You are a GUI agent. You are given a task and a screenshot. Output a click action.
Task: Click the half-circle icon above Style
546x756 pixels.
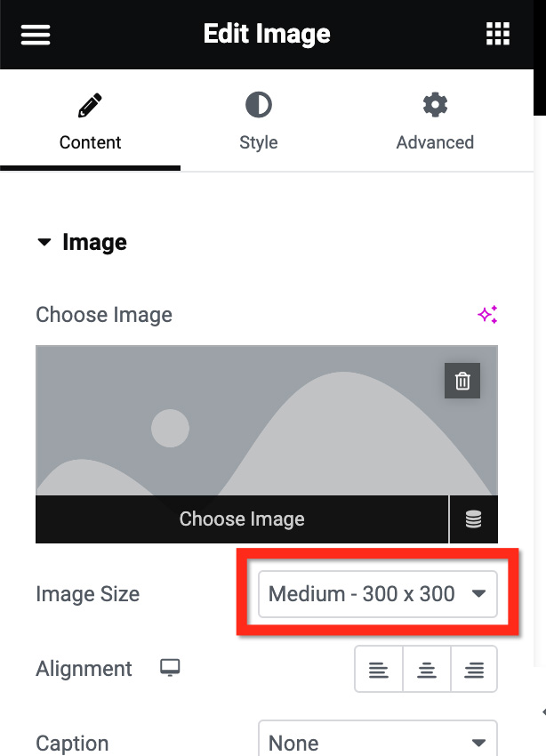point(258,104)
